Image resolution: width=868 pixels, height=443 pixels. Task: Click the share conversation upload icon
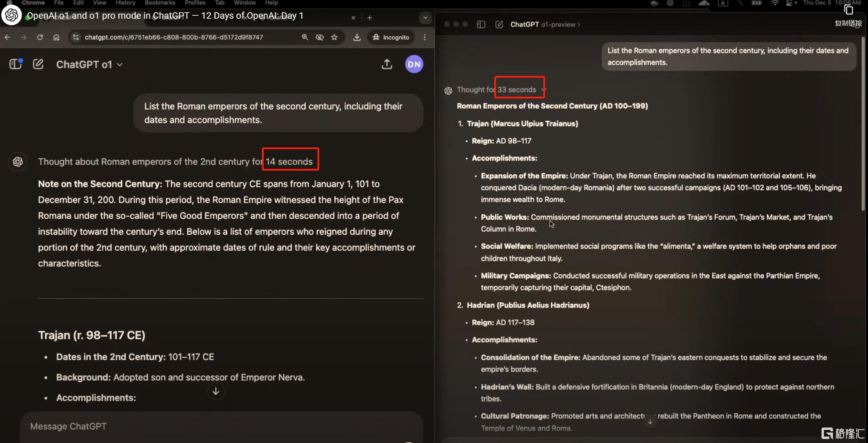coord(387,64)
